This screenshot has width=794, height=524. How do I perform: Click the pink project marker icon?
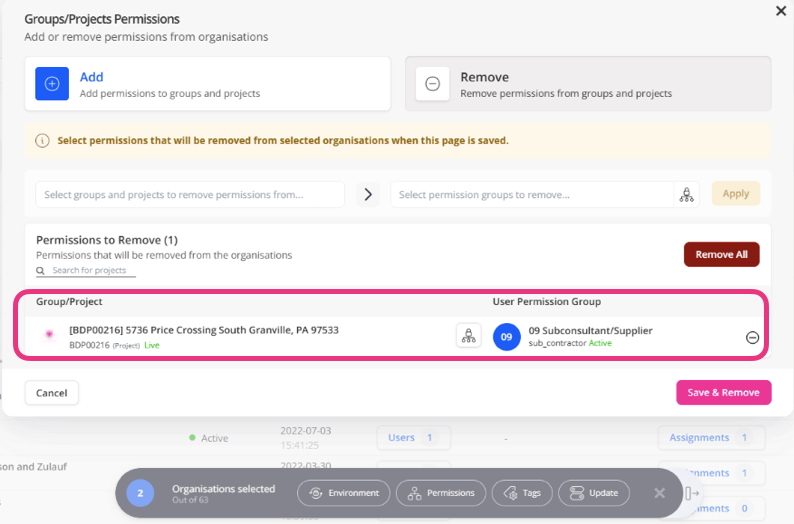(49, 334)
